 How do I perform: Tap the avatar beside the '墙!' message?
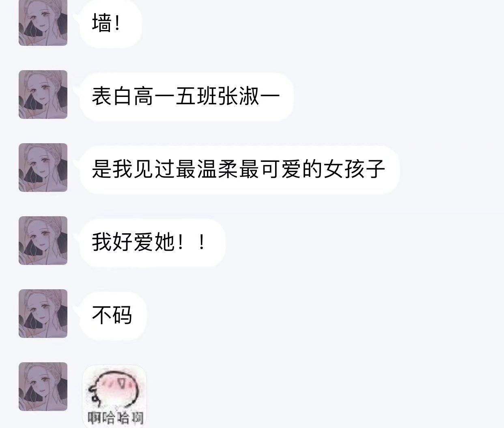(43, 22)
